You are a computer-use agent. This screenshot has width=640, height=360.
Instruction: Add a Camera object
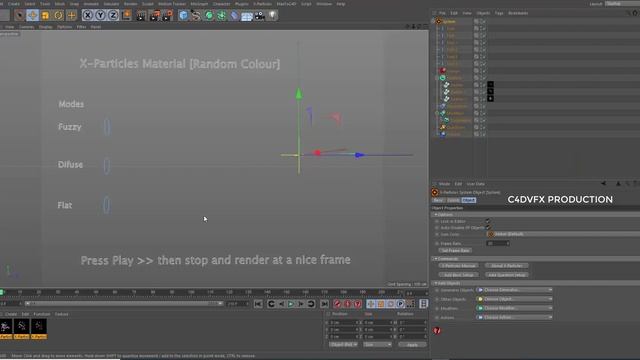(260, 16)
